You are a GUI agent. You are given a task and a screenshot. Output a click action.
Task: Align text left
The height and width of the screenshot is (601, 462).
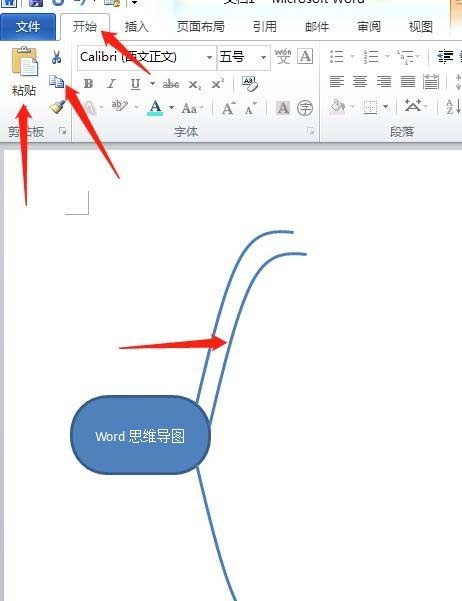point(337,82)
